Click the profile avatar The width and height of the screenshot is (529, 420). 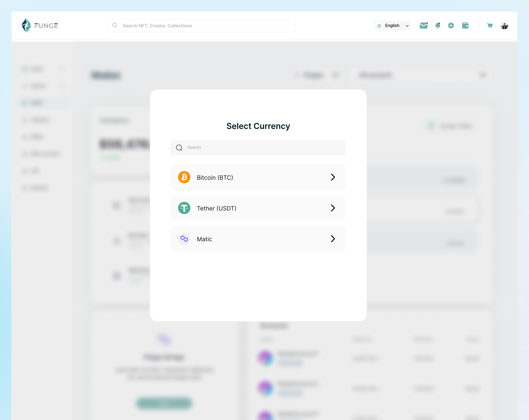pyautogui.click(x=504, y=25)
